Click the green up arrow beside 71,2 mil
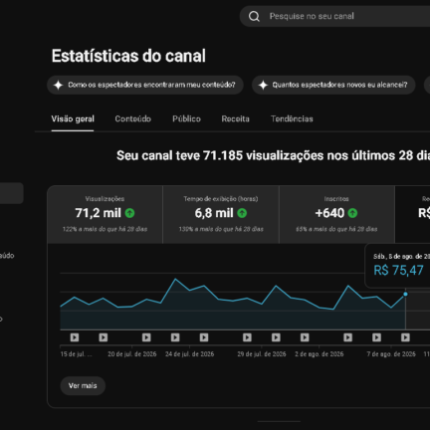 point(130,213)
